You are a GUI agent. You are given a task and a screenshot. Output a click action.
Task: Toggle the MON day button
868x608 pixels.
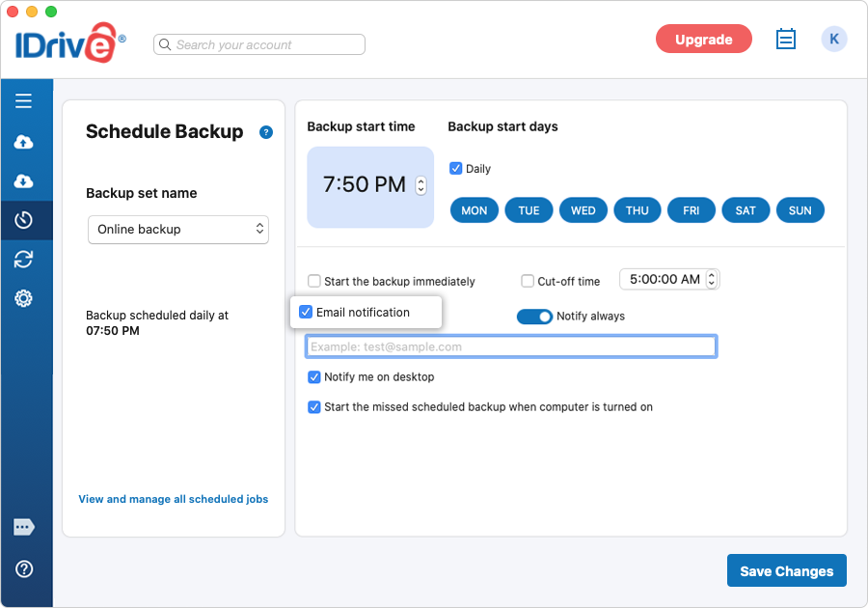[x=475, y=210]
